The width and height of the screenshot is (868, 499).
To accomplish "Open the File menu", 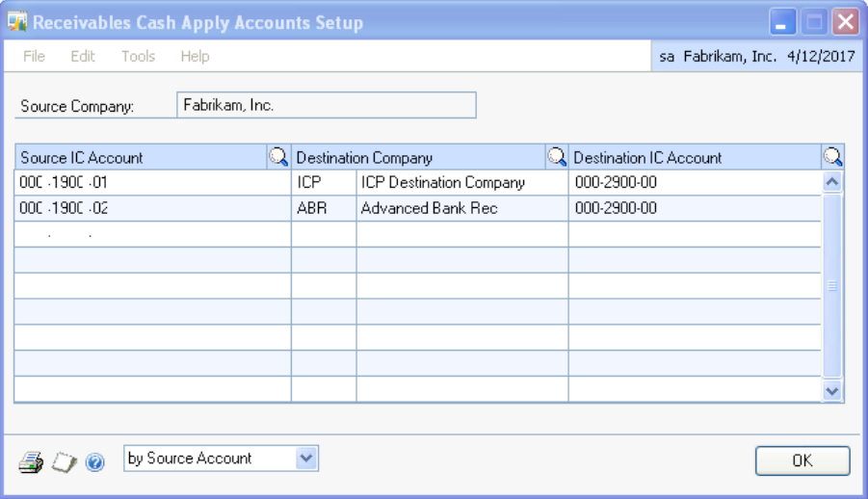I will [34, 57].
